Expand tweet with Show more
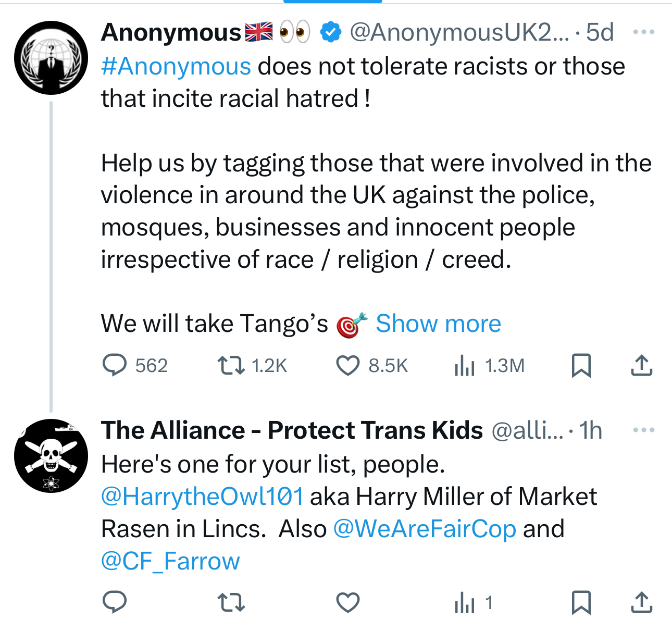 [x=438, y=324]
